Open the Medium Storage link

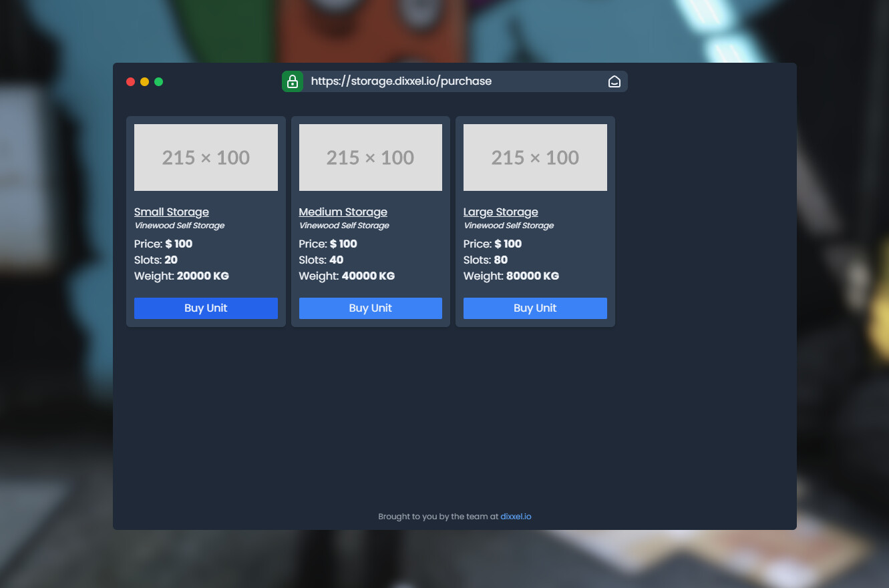pos(343,212)
